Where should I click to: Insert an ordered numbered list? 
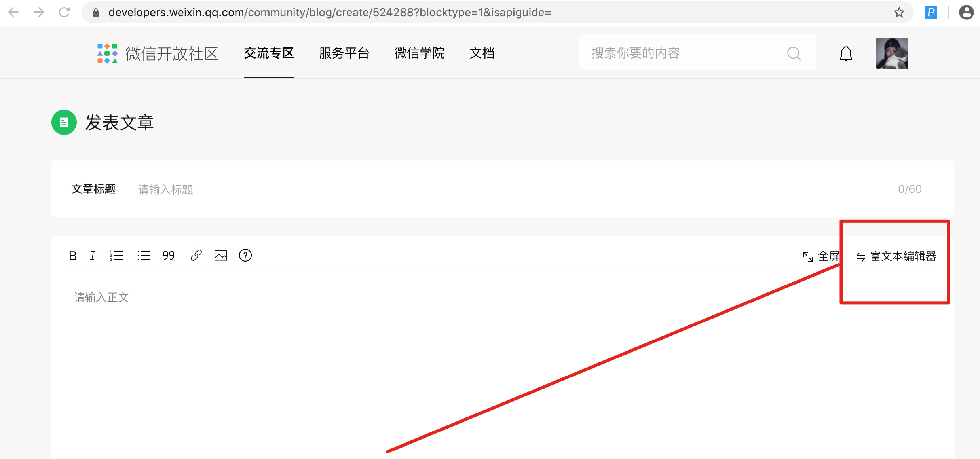[117, 256]
